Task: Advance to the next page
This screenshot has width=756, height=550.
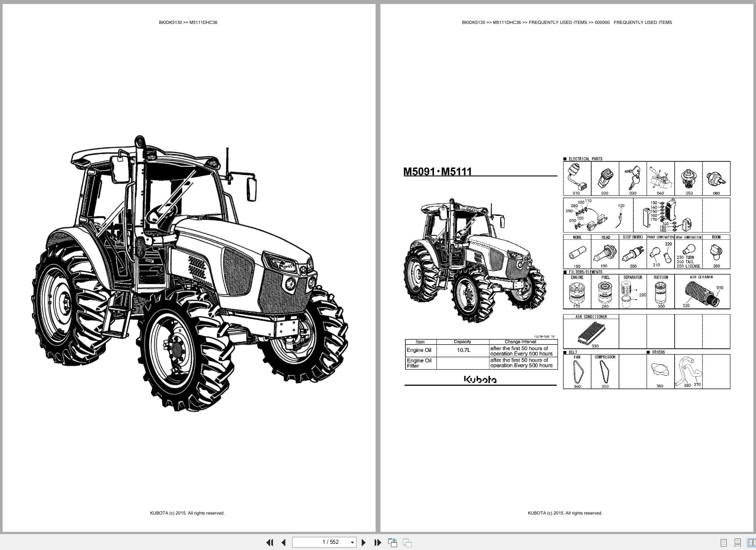Action: pos(364,542)
